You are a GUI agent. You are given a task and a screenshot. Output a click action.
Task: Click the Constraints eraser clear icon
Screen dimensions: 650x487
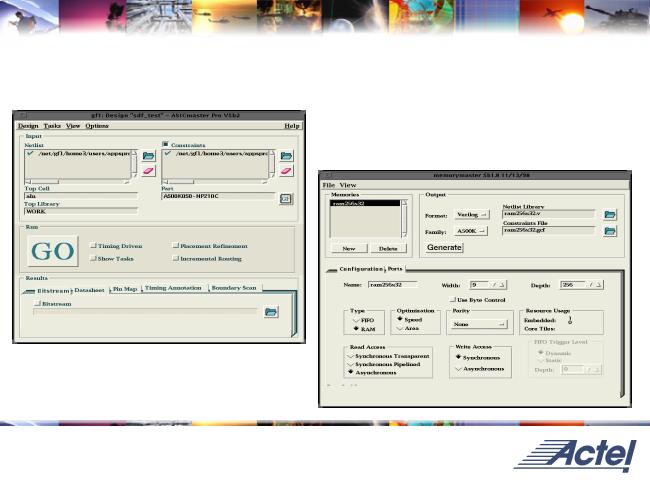286,172
